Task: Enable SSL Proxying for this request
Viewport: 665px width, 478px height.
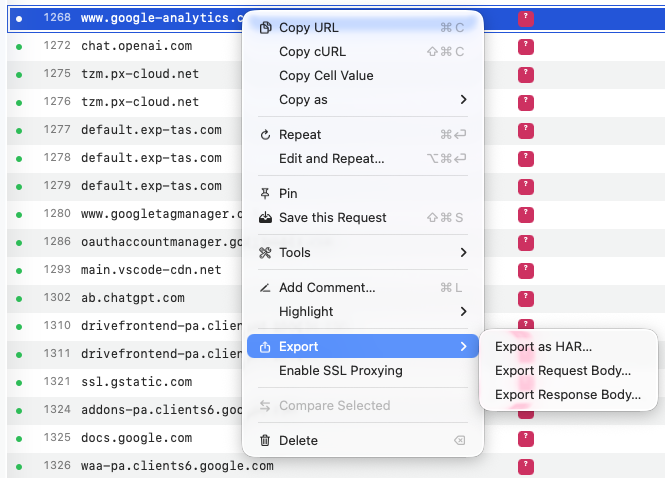Action: (x=340, y=371)
